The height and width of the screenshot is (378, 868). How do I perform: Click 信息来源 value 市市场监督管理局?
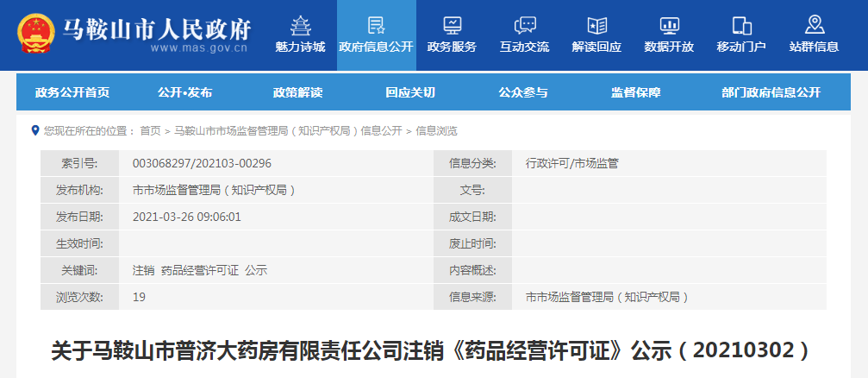pos(608,297)
